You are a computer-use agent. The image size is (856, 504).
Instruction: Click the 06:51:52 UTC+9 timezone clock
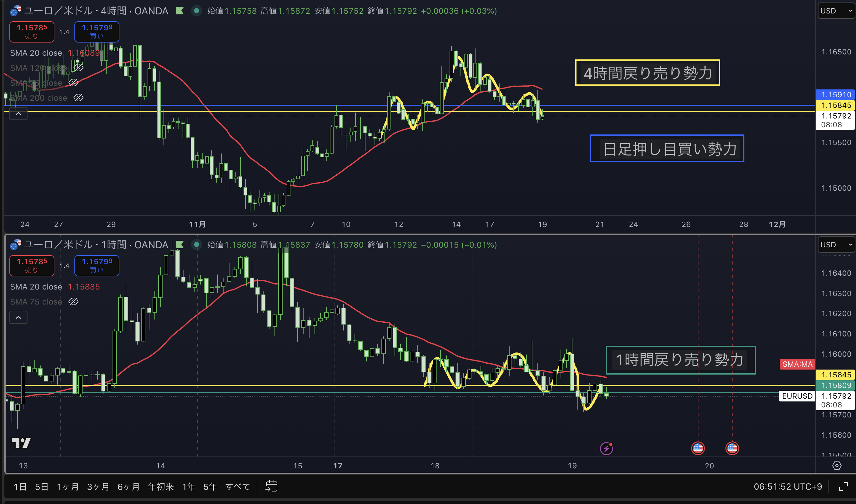(788, 487)
